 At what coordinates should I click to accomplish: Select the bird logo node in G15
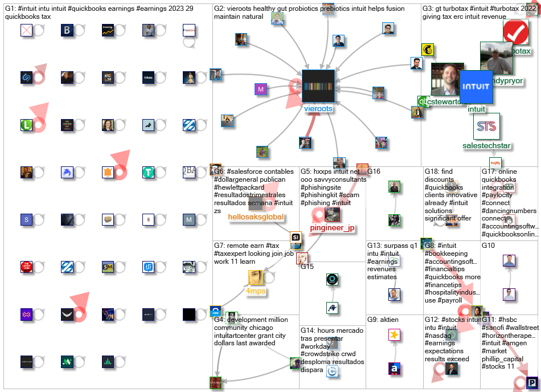332,308
